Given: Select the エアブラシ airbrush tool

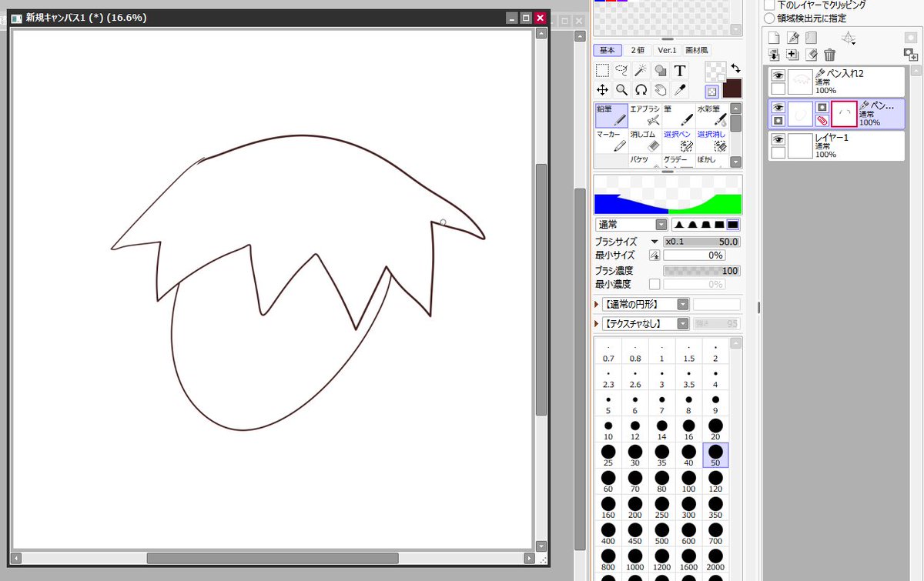Looking at the screenshot, I should [x=645, y=115].
